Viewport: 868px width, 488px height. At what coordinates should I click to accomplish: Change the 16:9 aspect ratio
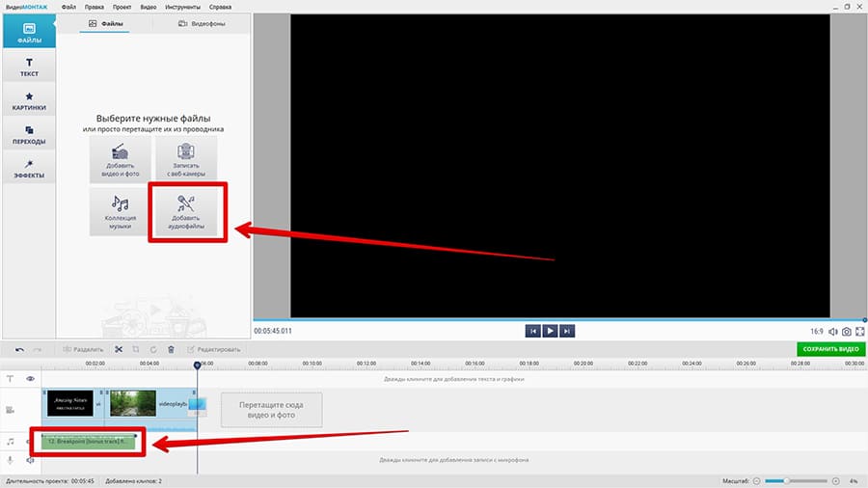pos(817,332)
